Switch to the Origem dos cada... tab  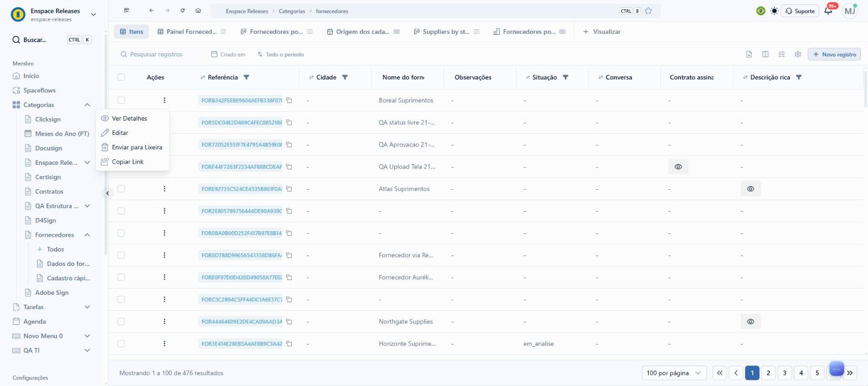click(x=363, y=32)
